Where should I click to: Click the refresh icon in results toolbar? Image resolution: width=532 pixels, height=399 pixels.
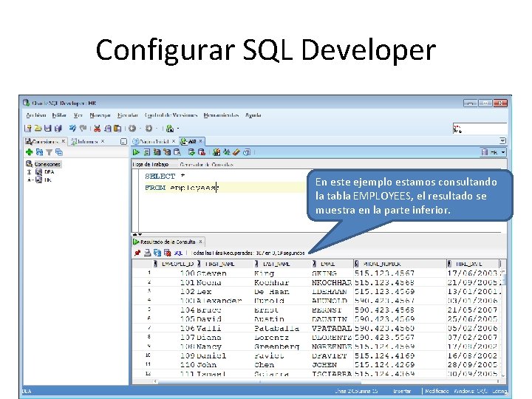157,253
